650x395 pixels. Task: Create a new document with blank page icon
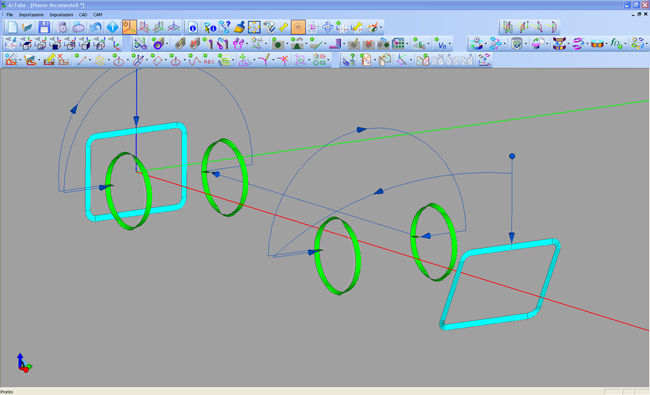pyautogui.click(x=12, y=27)
